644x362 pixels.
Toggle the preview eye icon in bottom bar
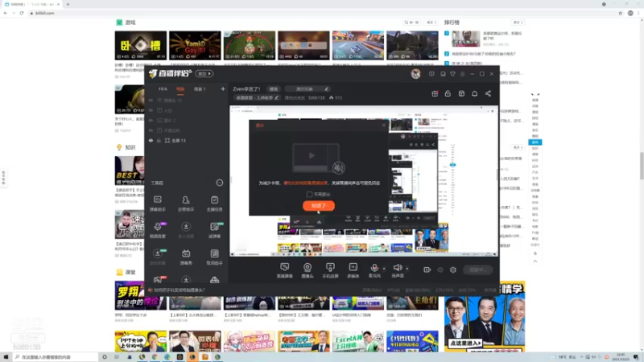pos(440,270)
